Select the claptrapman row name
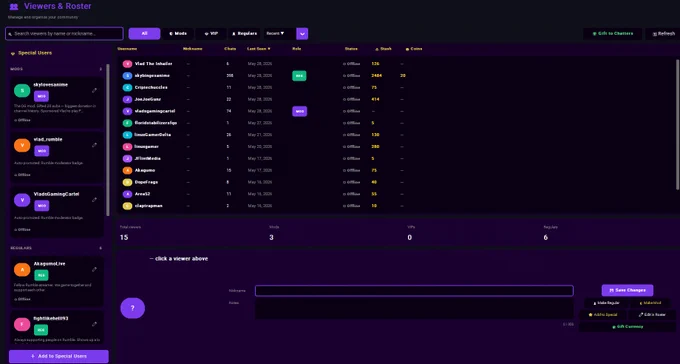The height and width of the screenshot is (364, 680). click(148, 206)
